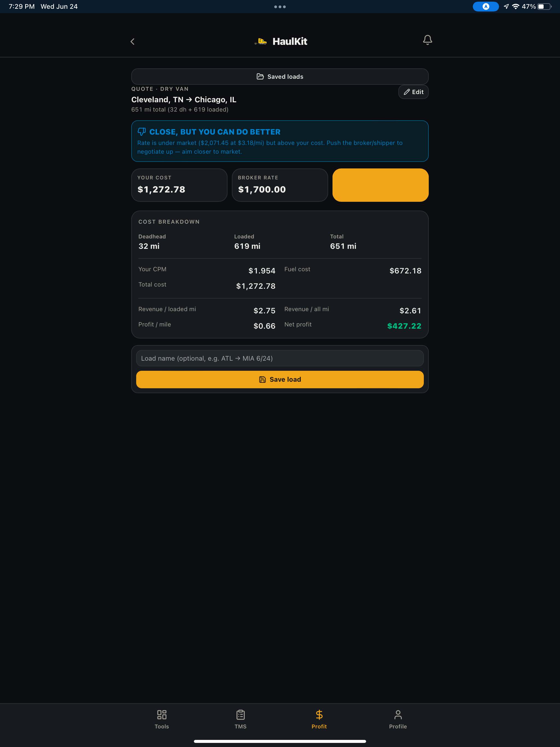
Task: Click the Save load button
Action: [x=280, y=380]
